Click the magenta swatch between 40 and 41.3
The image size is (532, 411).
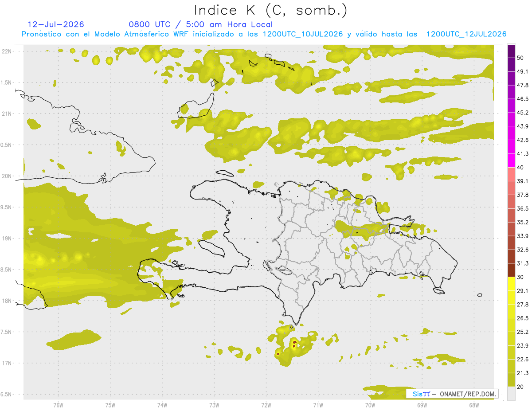pyautogui.click(x=511, y=160)
